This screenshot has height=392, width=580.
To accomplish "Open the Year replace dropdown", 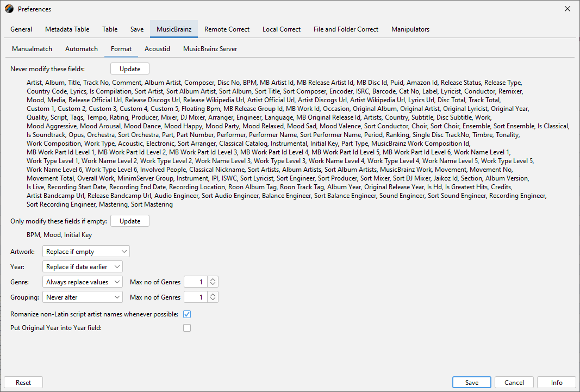I will click(x=83, y=267).
